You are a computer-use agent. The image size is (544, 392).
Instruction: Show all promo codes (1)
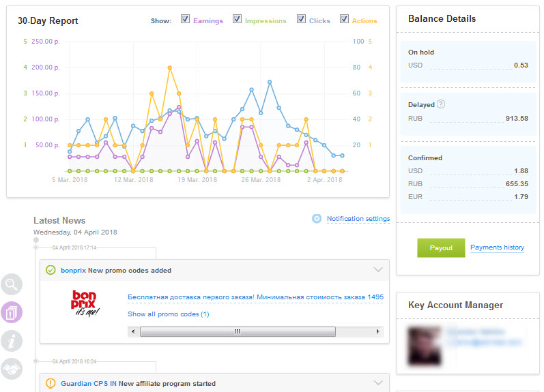point(168,314)
